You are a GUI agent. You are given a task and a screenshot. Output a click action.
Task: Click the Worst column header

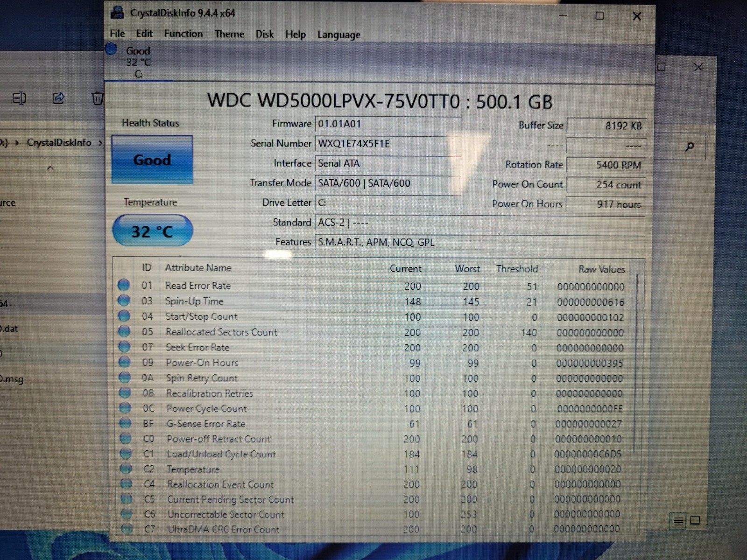[467, 269]
